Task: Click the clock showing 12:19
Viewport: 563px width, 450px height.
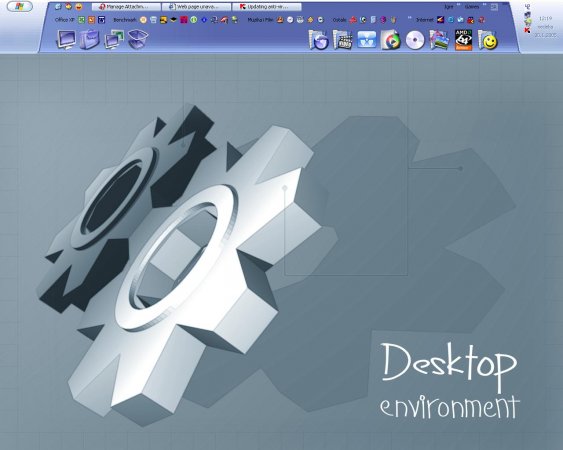Action: coord(545,18)
